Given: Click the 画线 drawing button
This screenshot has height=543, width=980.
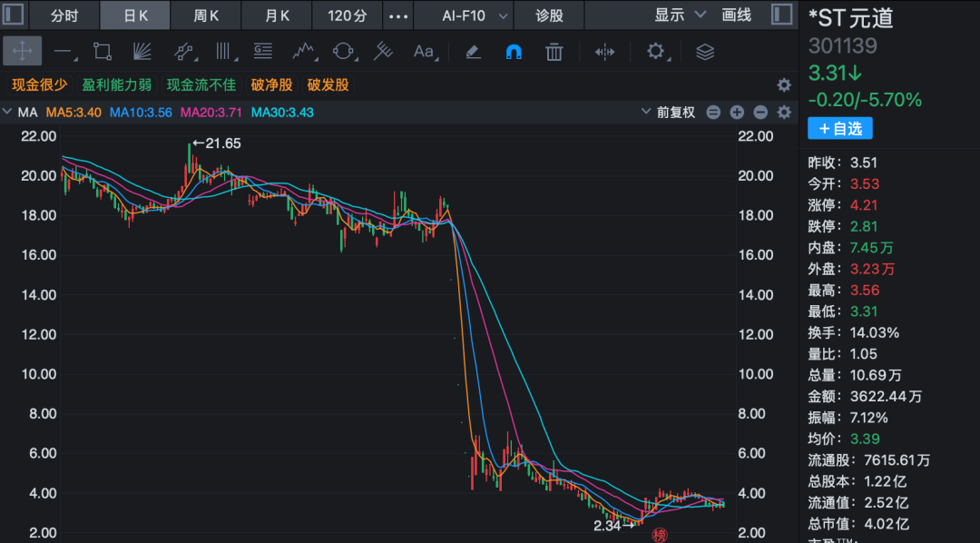Looking at the screenshot, I should click(737, 15).
